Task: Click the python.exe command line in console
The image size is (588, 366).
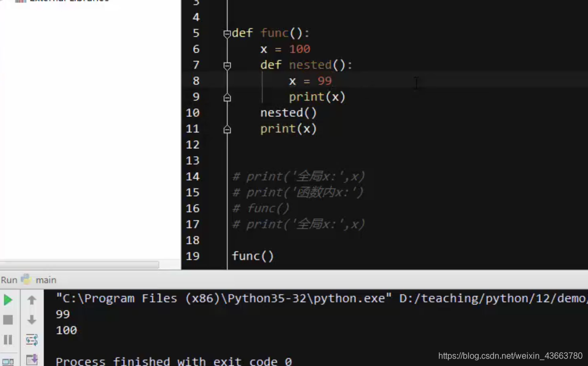Action: 322,299
